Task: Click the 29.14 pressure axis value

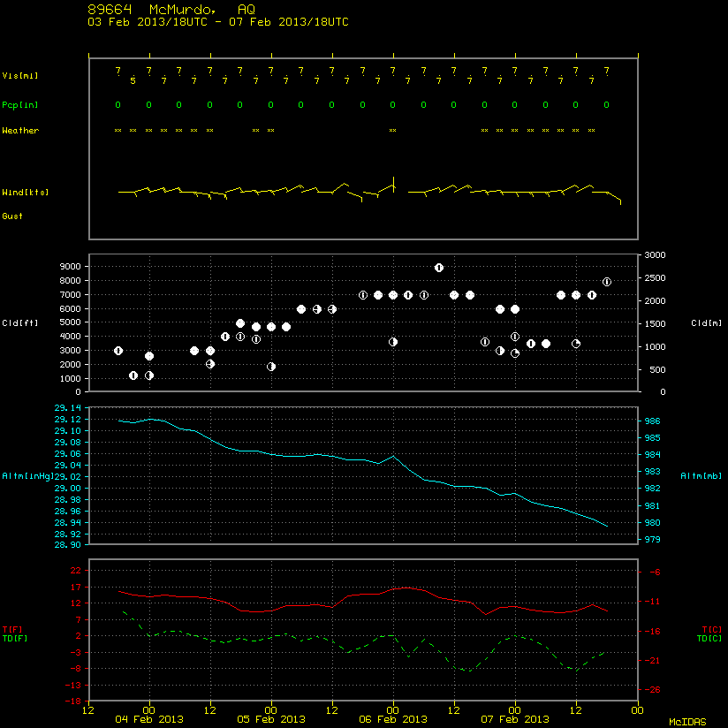Action: (x=67, y=407)
